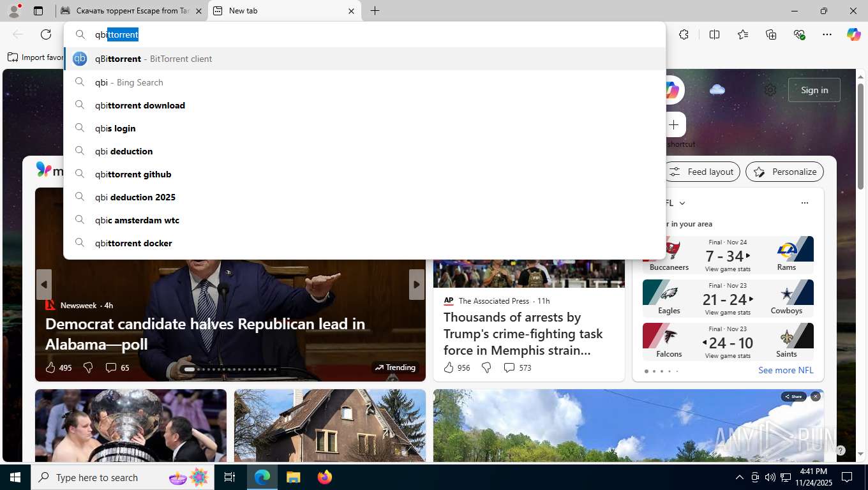The height and width of the screenshot is (490, 868).
Task: Open Import favorites in the bookmarks bar
Action: (x=36, y=57)
